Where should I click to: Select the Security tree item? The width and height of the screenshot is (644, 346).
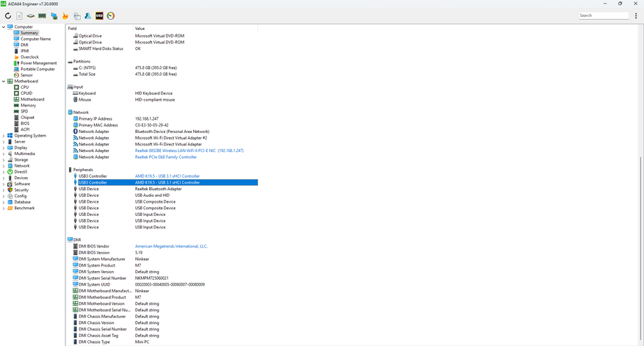click(21, 190)
